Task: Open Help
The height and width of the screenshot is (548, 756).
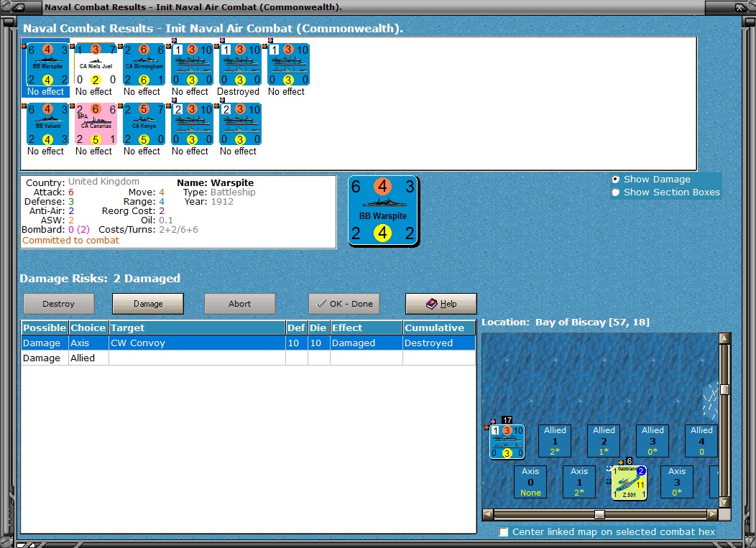Action: click(x=441, y=304)
